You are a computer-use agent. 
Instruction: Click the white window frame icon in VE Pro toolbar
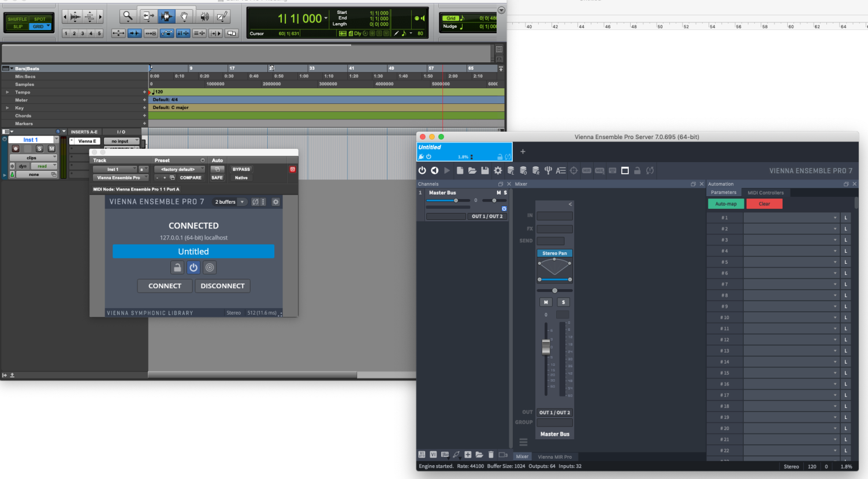tap(625, 170)
